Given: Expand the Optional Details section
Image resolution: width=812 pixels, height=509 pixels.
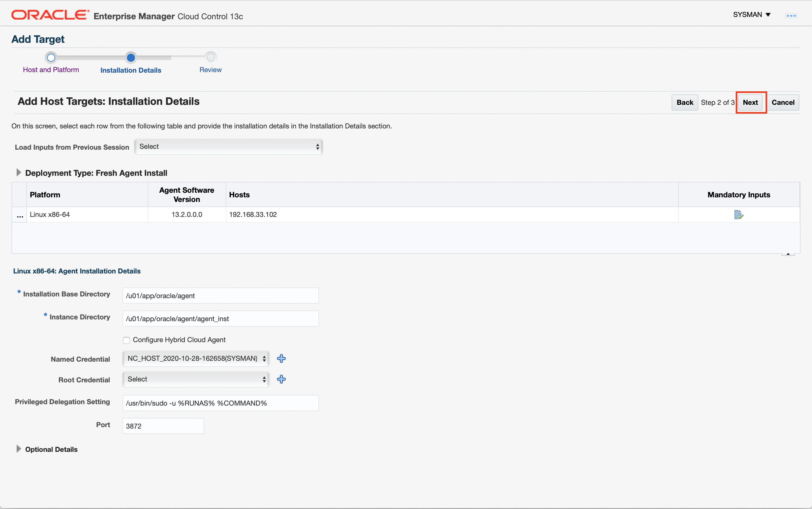Looking at the screenshot, I should click(18, 449).
